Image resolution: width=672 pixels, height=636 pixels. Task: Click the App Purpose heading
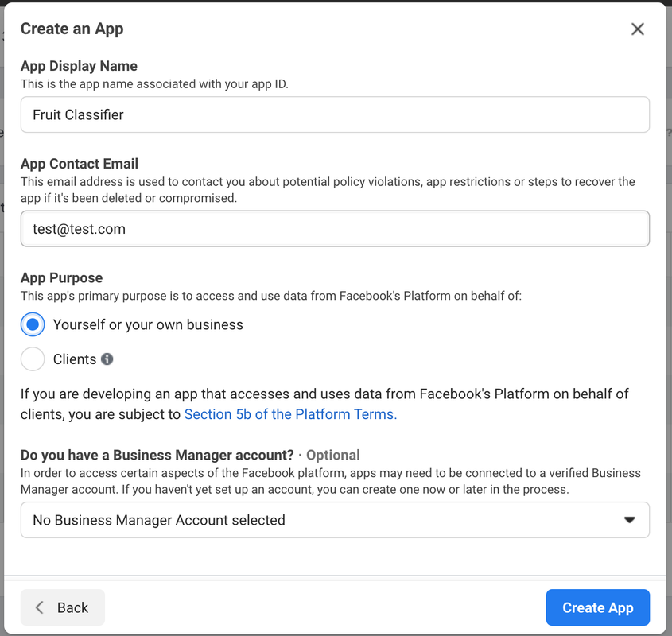(62, 277)
